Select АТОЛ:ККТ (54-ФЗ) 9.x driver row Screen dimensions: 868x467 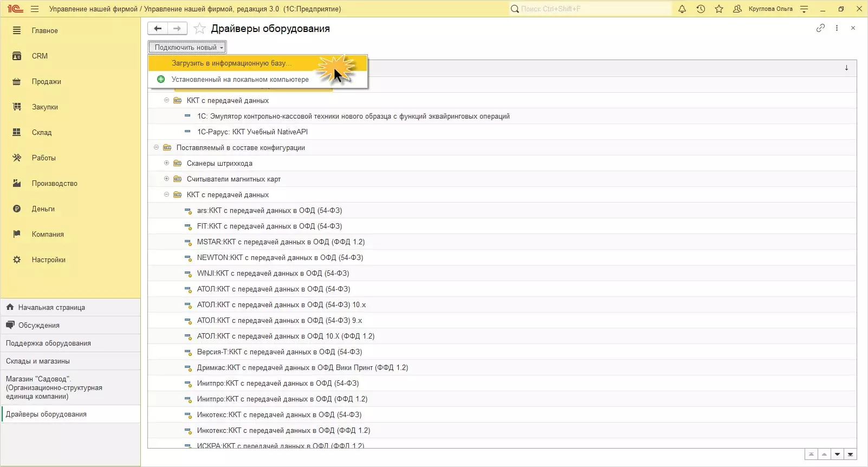pos(502,320)
